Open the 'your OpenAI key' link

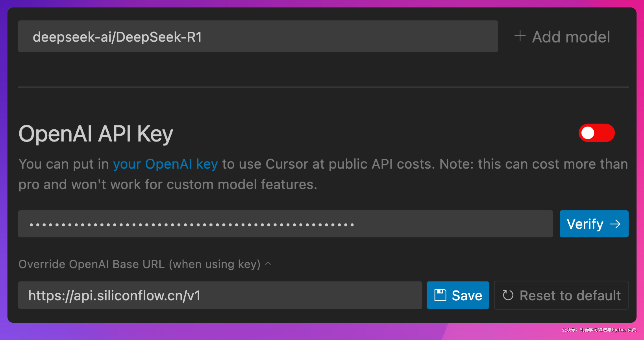[165, 164]
